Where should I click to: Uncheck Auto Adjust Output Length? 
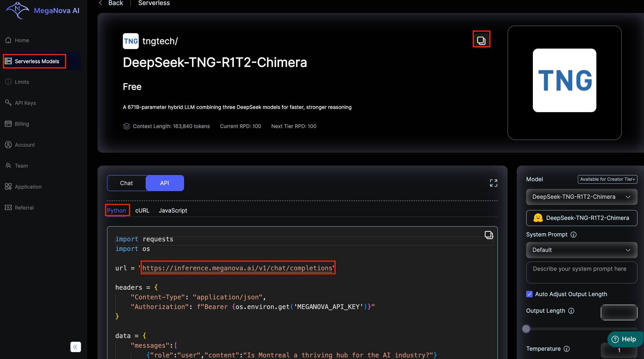(x=529, y=294)
